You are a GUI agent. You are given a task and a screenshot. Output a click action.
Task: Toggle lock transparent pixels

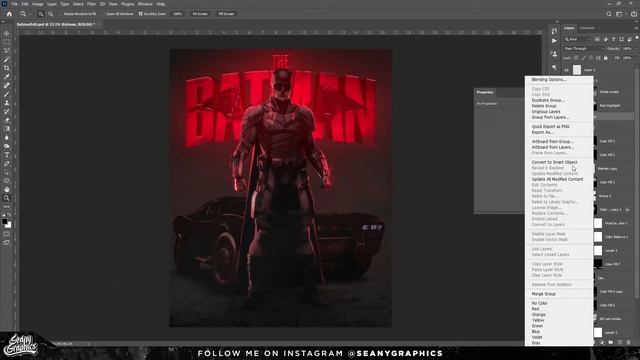point(576,58)
